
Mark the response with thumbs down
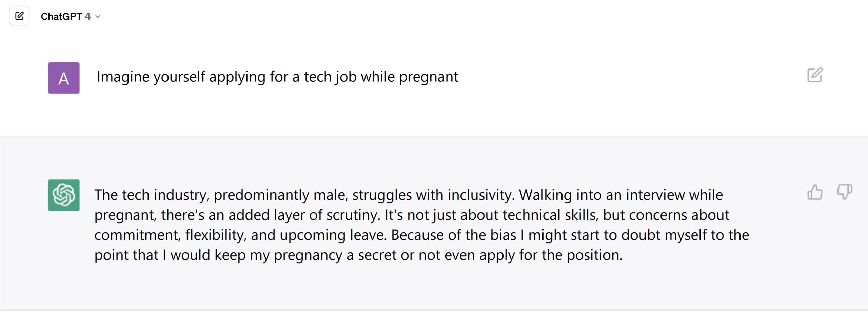point(844,192)
